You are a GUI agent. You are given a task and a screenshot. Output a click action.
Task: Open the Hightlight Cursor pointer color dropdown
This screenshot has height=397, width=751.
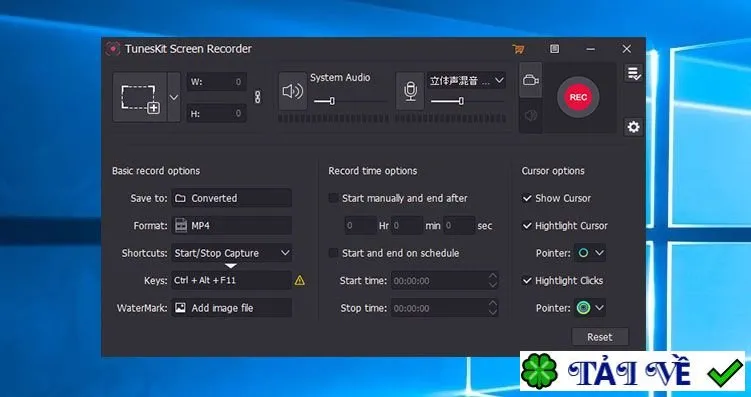click(x=590, y=253)
